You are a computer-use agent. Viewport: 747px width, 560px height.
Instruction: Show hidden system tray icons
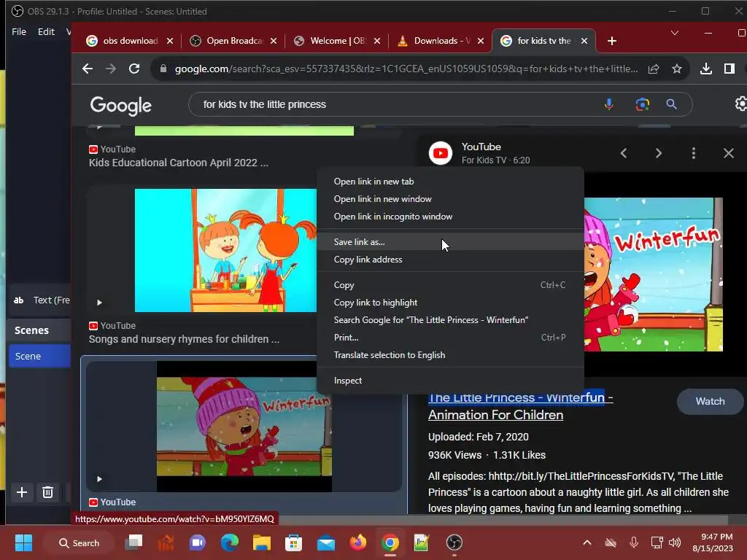(x=587, y=542)
